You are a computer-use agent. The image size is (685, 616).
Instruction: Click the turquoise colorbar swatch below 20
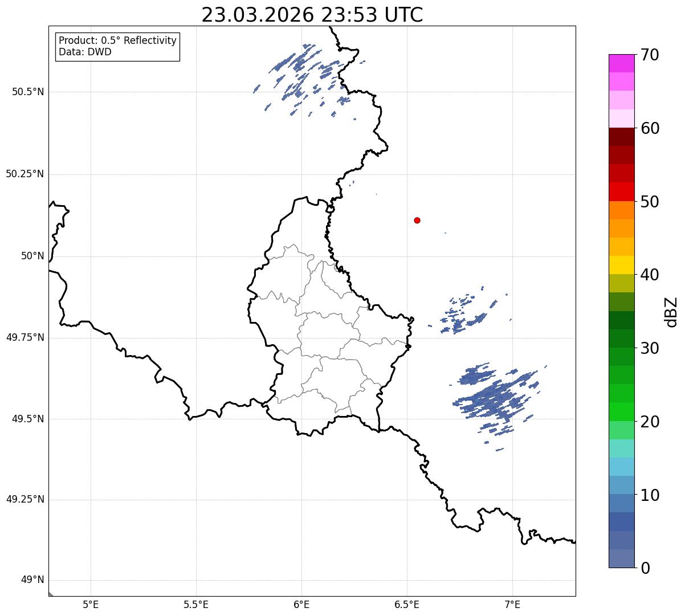(x=621, y=448)
